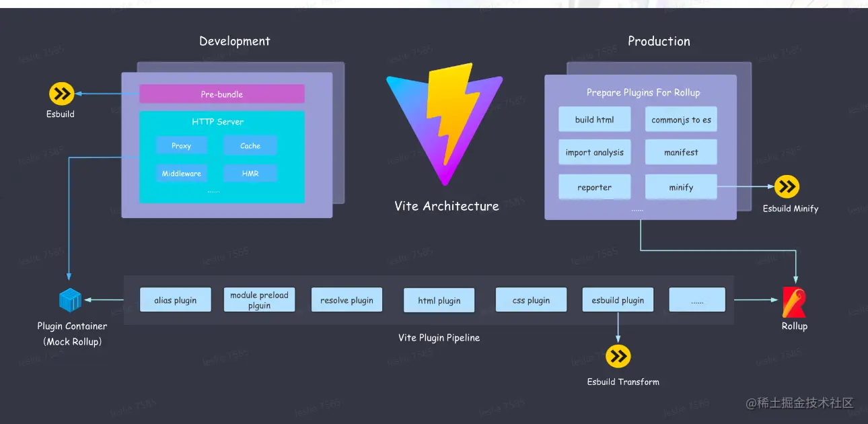The width and height of the screenshot is (868, 424).
Task: Click the commonjs to es box
Action: pos(681,119)
